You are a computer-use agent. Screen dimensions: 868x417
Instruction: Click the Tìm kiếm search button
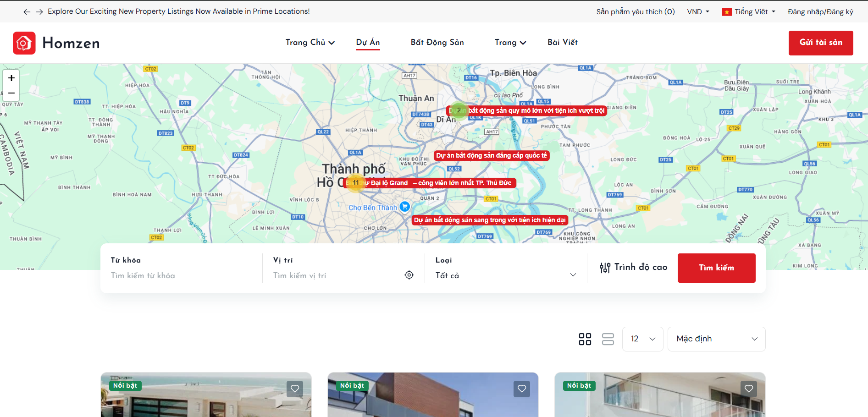[716, 268]
